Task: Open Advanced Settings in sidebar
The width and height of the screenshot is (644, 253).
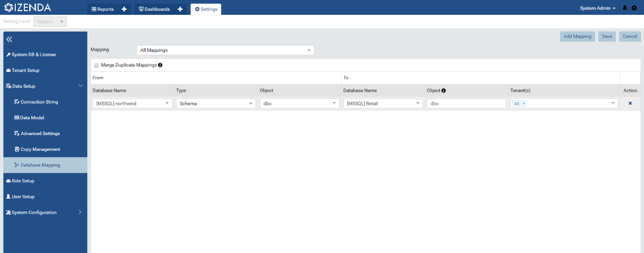Action: [45, 133]
